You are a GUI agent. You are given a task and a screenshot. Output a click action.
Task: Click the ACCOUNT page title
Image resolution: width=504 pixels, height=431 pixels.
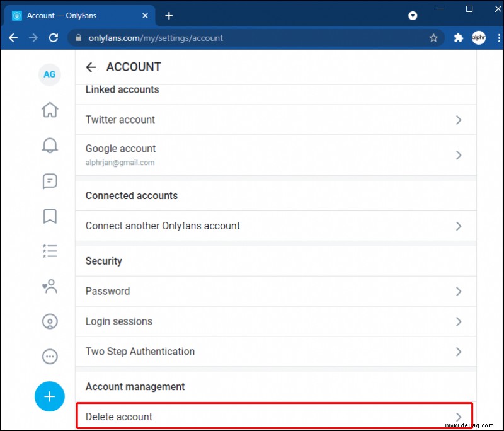[x=134, y=67]
